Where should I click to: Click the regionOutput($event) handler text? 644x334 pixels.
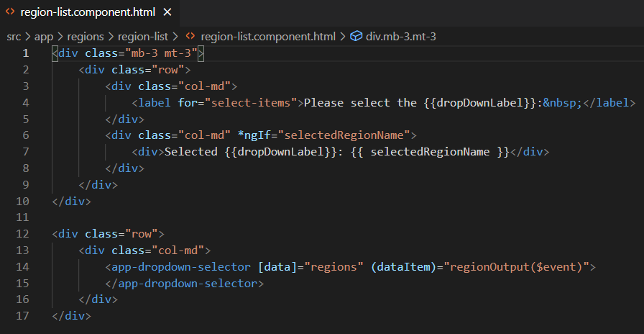click(517, 267)
